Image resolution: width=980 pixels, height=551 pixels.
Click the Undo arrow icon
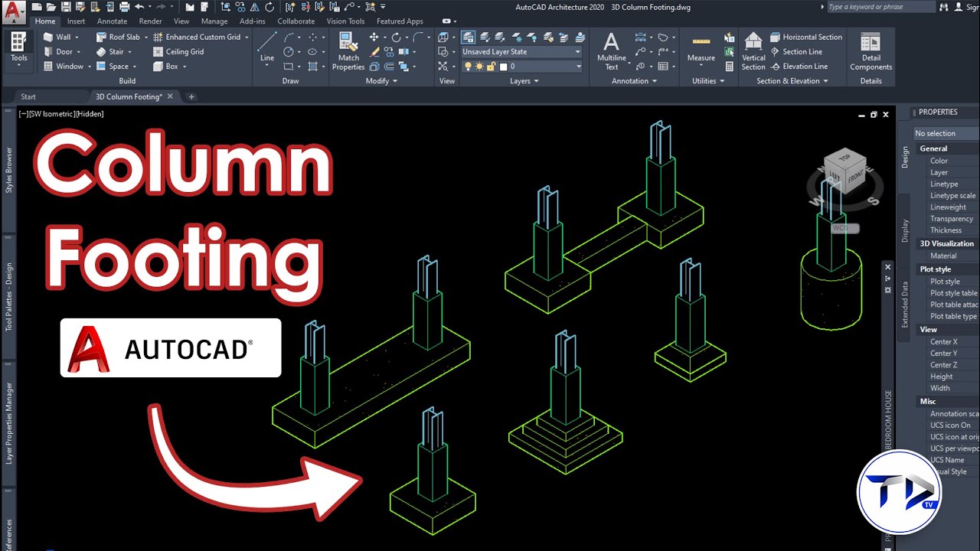(139, 7)
